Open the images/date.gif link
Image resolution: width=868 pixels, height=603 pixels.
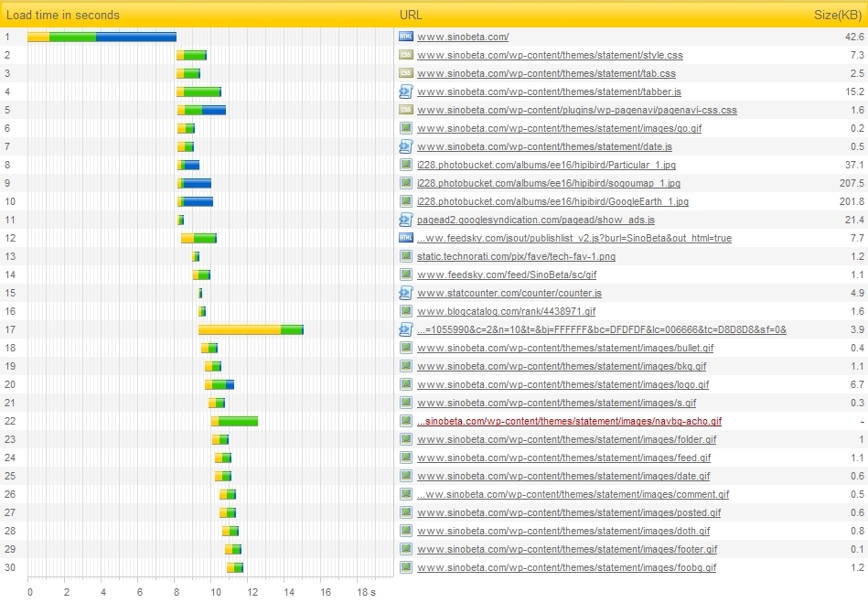(563, 475)
